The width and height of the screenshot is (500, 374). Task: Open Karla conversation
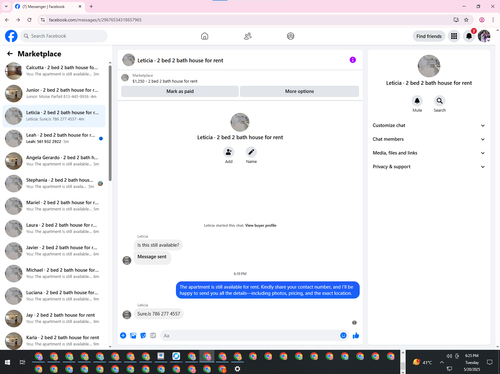[x=54, y=340]
